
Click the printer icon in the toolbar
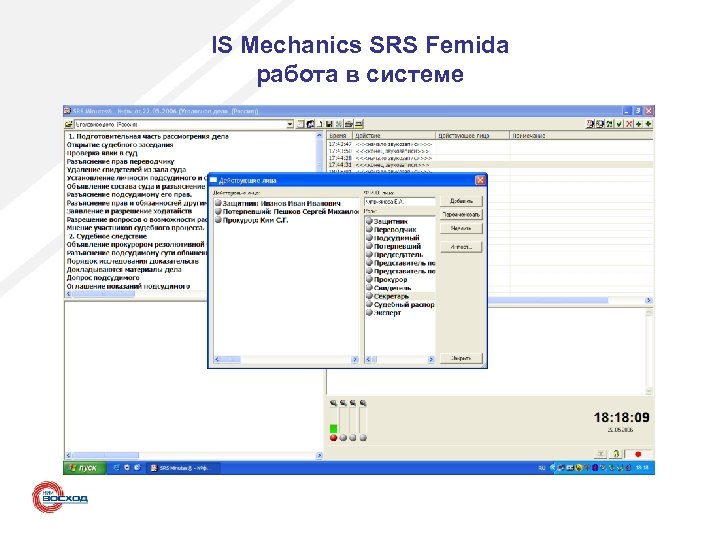[x=349, y=124]
